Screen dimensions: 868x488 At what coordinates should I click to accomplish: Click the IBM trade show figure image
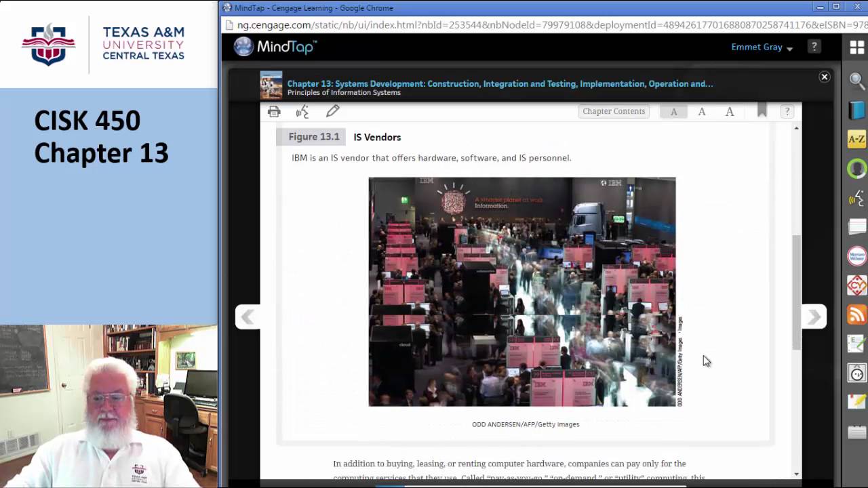click(x=522, y=292)
